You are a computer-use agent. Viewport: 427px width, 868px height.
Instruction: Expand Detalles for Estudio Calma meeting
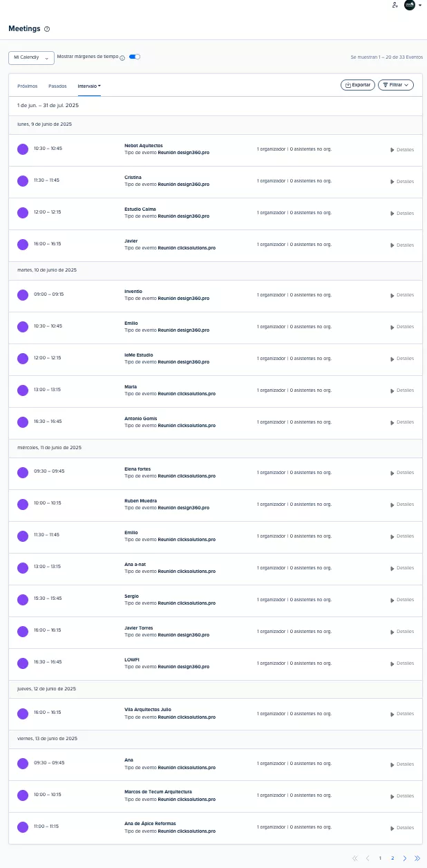pos(402,214)
